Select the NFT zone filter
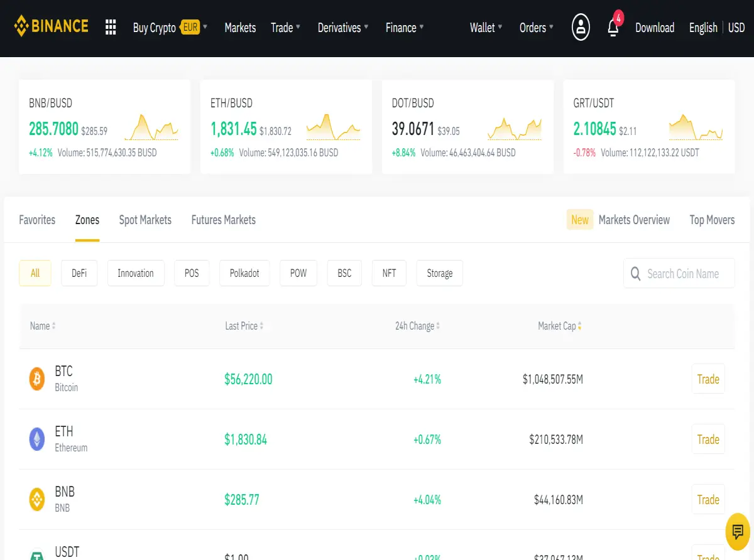The height and width of the screenshot is (560, 754). click(389, 273)
